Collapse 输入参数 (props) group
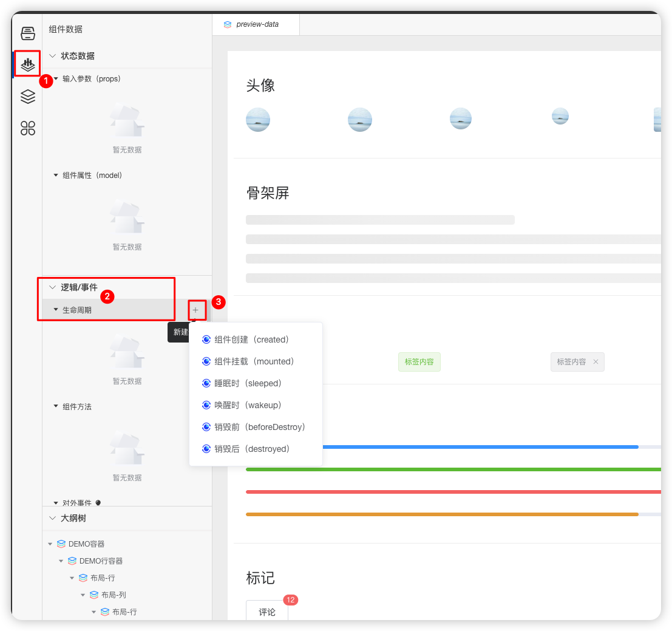This screenshot has width=672, height=631. [x=56, y=78]
